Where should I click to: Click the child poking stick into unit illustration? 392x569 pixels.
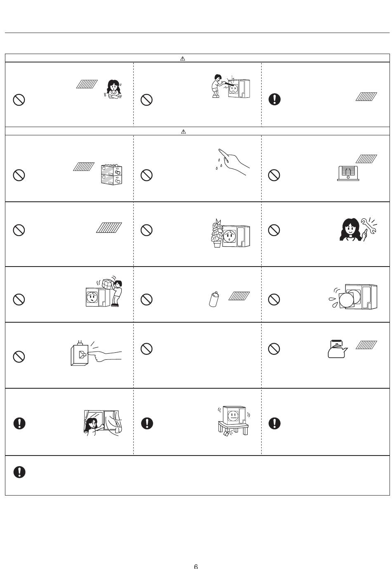(231, 87)
